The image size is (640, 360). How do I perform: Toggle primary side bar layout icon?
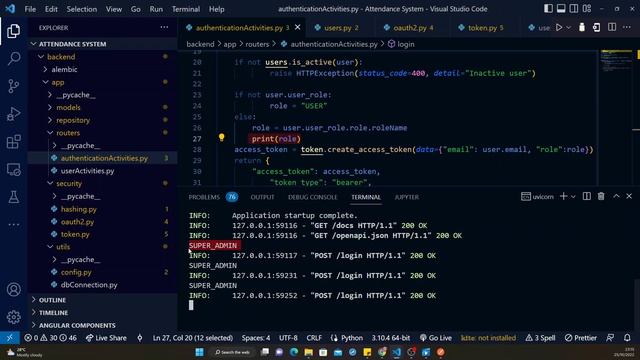548,9
